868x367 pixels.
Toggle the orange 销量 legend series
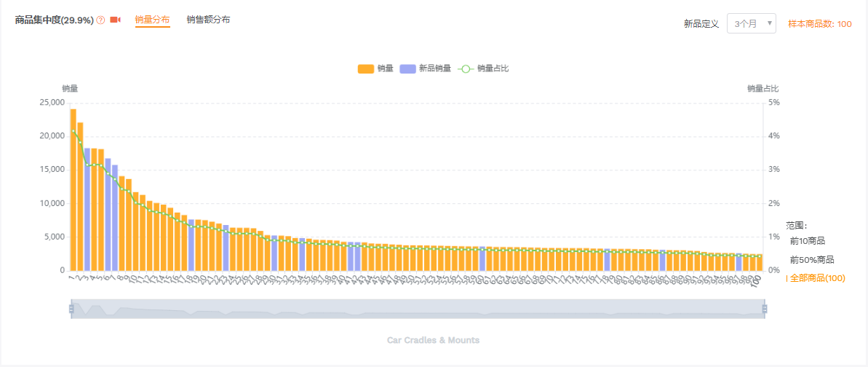click(x=375, y=68)
